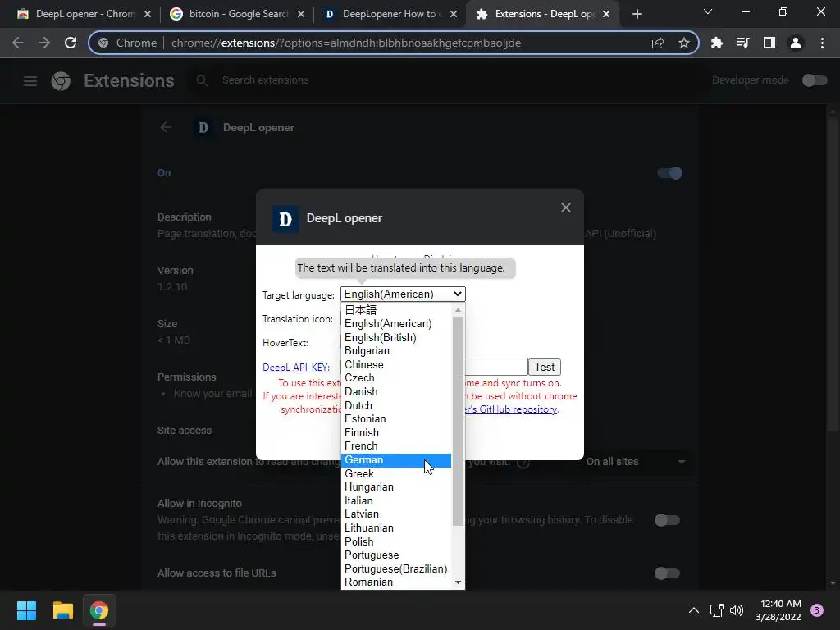This screenshot has width=840, height=630.
Task: Close the bitcoin Google Search tab
Action: click(301, 14)
